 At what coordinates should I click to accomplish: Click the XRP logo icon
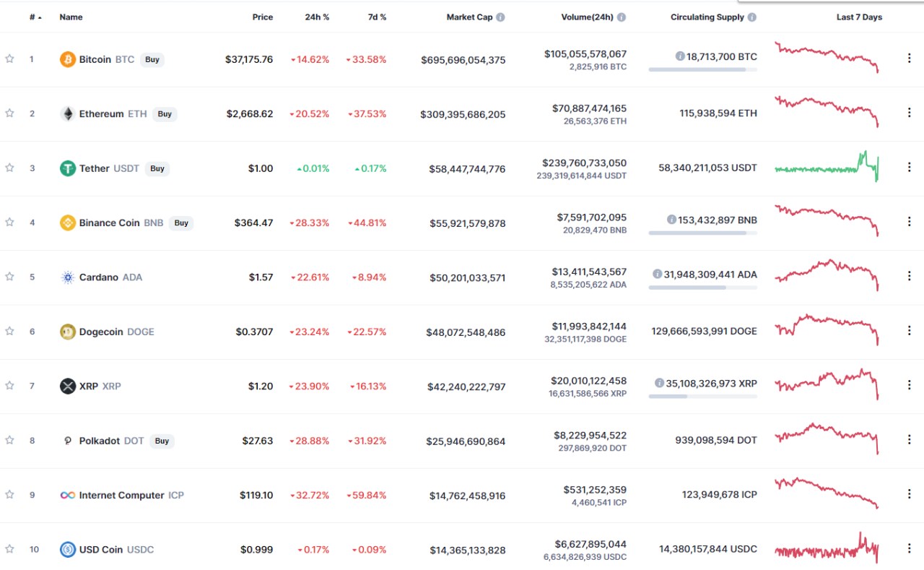click(67, 386)
